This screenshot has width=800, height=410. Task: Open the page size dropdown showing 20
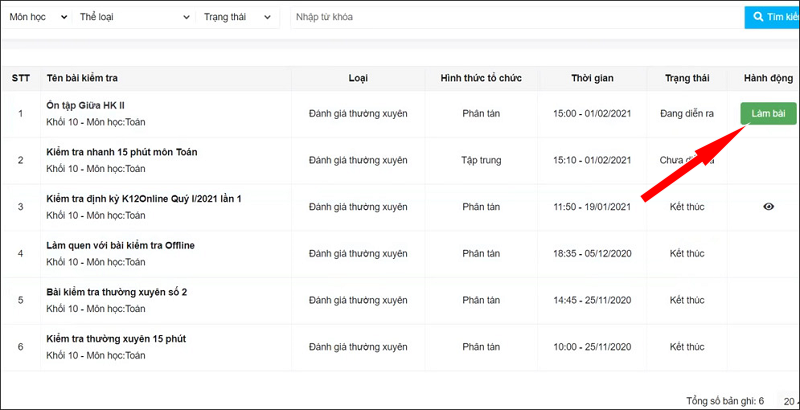click(788, 400)
